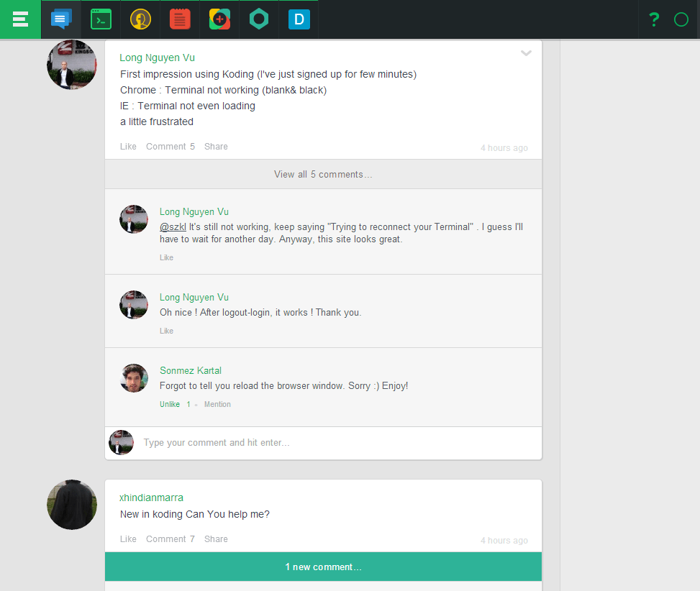Screen dimensions: 700x591
Task: Click the green question mark help icon
Action: tap(654, 19)
